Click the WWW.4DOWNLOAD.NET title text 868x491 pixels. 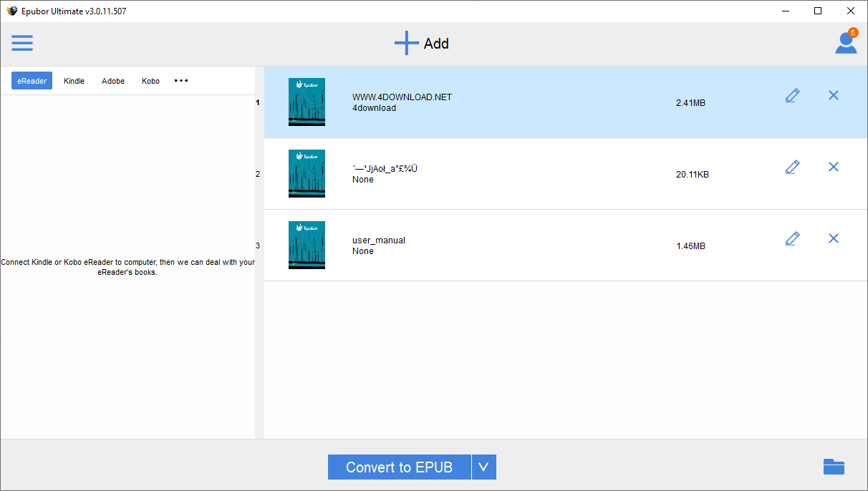pos(402,97)
